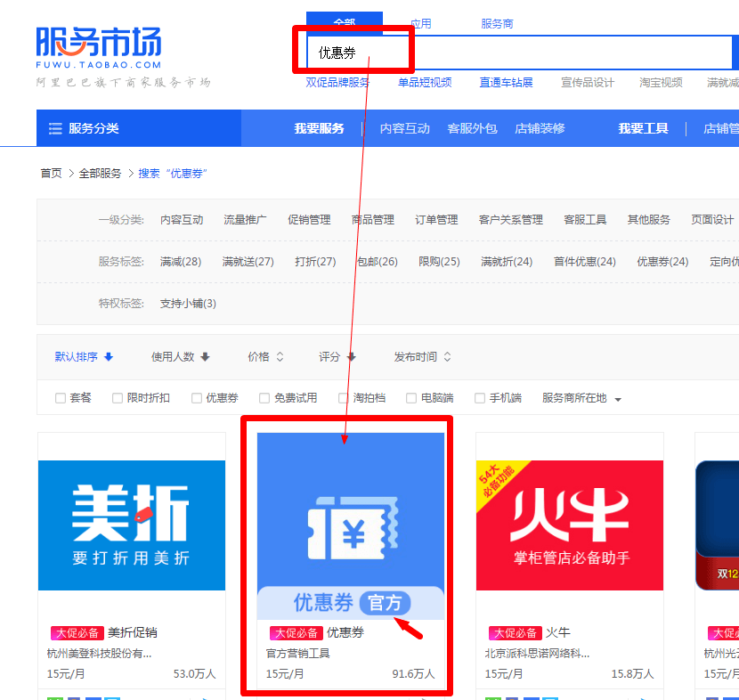Click the 大促必备 badge beside 优惠券
The height and width of the screenshot is (700, 739).
[296, 632]
